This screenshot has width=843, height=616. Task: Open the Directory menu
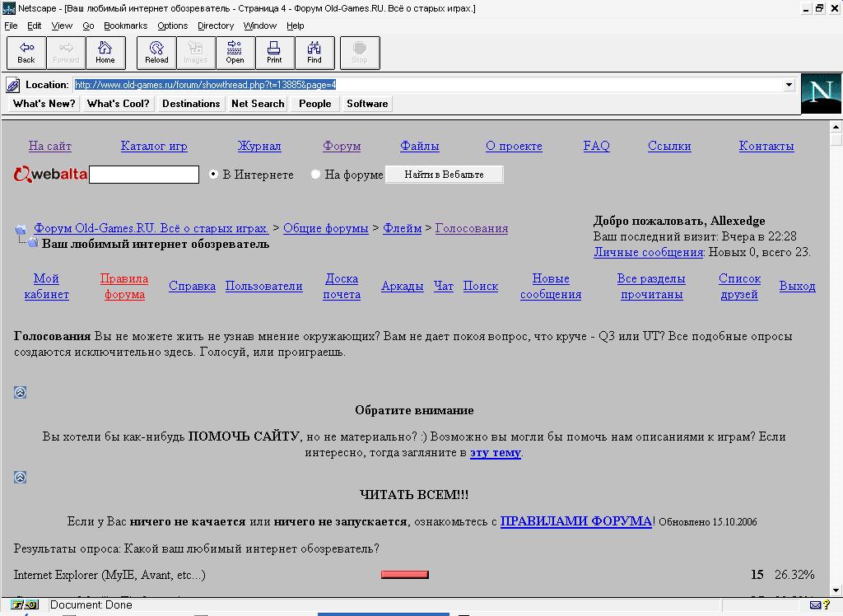click(216, 26)
